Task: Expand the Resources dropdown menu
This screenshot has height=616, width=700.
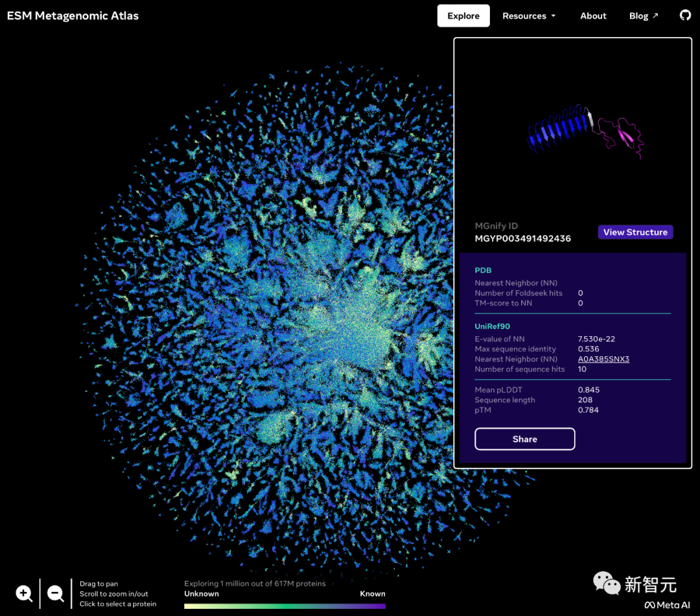Action: 529,16
